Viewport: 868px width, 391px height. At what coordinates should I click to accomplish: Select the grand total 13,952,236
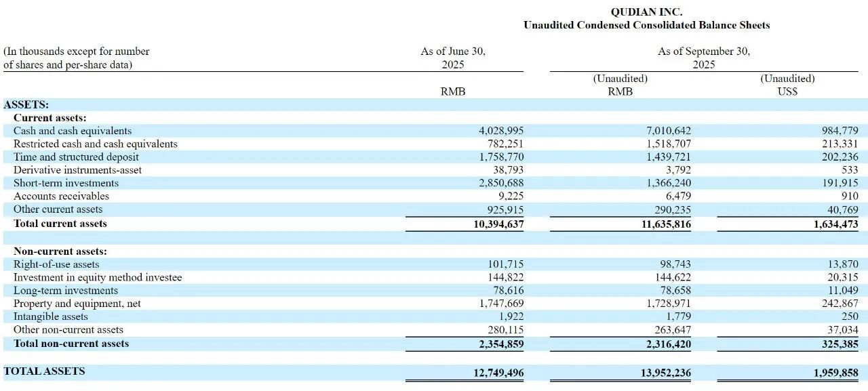[666, 373]
